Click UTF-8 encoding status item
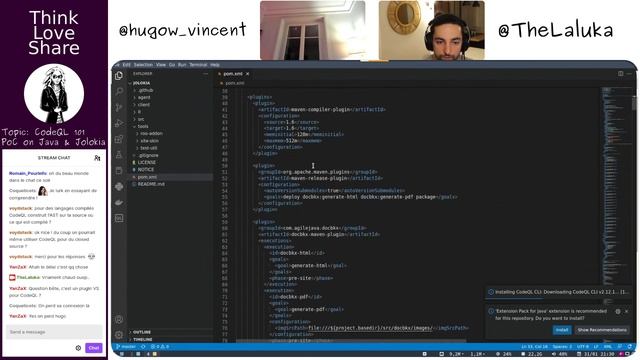The width and height of the screenshot is (640, 360). (582, 347)
